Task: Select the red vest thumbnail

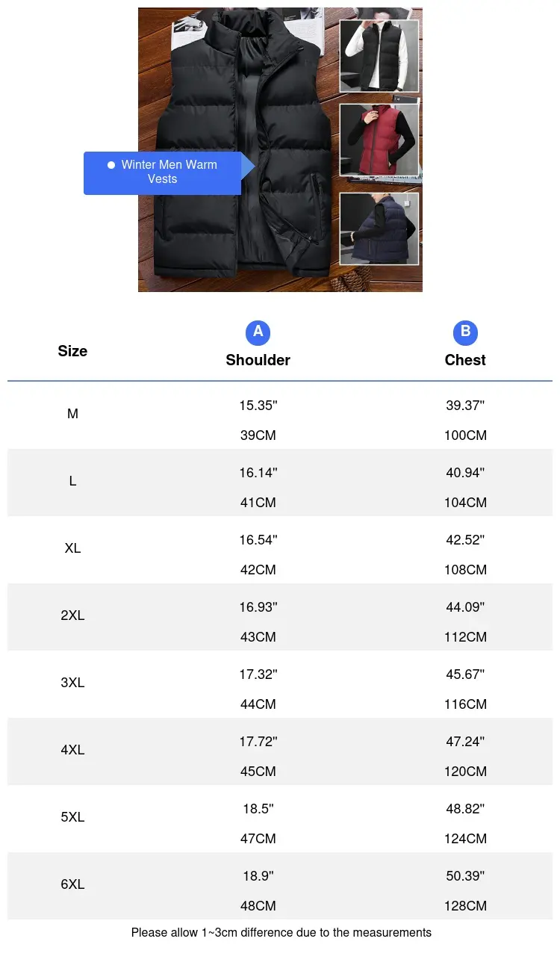Action: [379, 140]
